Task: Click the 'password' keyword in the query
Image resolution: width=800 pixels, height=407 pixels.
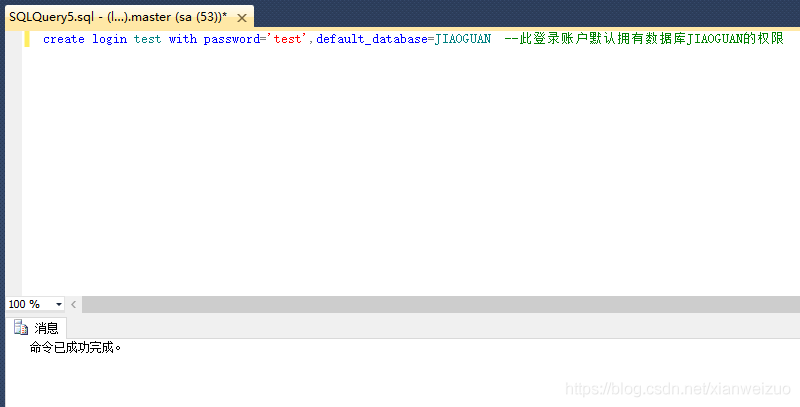Action: (x=232, y=39)
